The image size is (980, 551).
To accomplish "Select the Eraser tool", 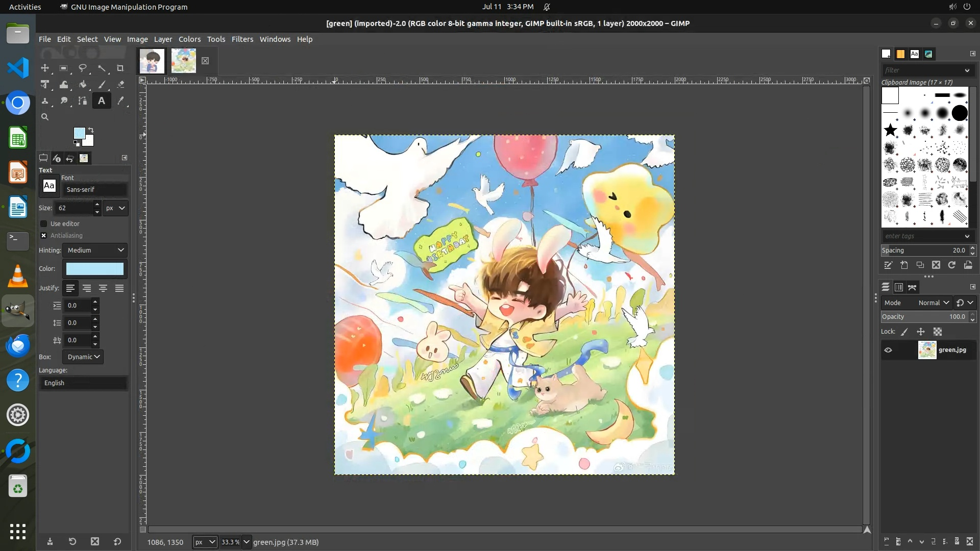I will pos(120,85).
